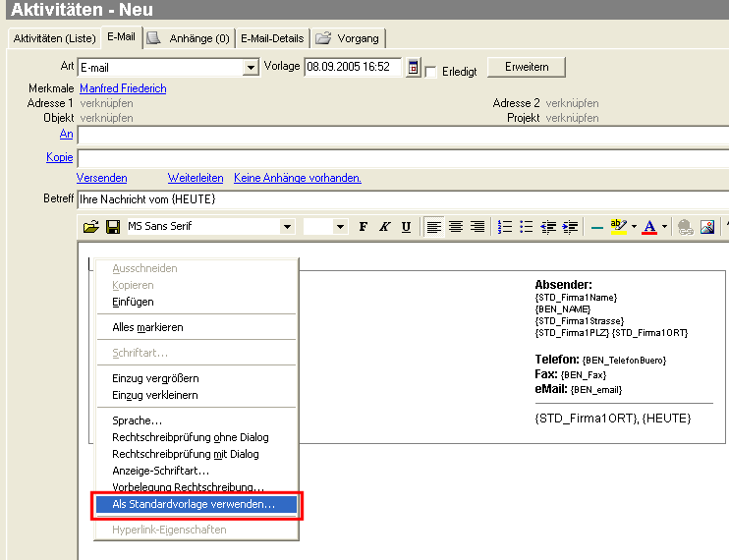Screen dimensions: 729x560
Task: Click verknüpfen next to Adresse 2
Action: pyautogui.click(x=573, y=103)
